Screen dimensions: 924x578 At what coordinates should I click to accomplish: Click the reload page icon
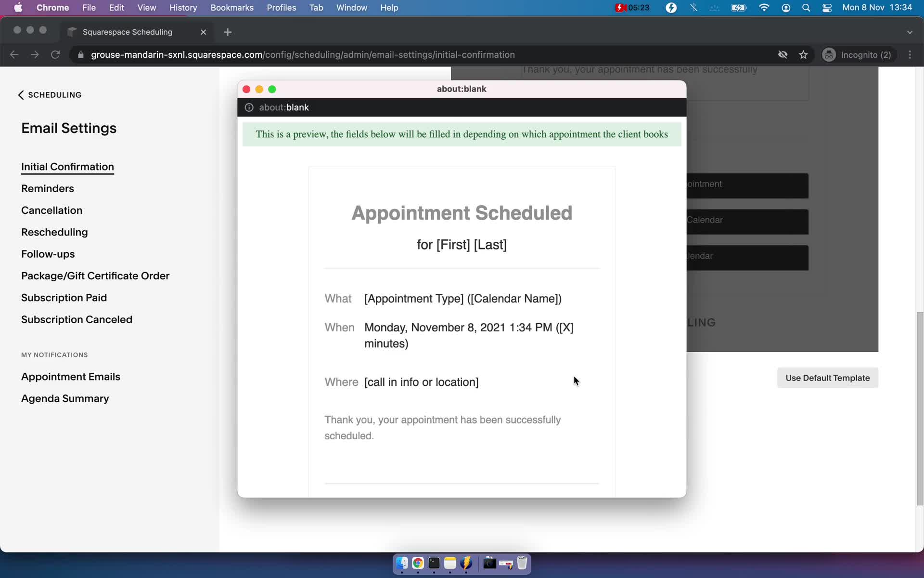point(56,54)
